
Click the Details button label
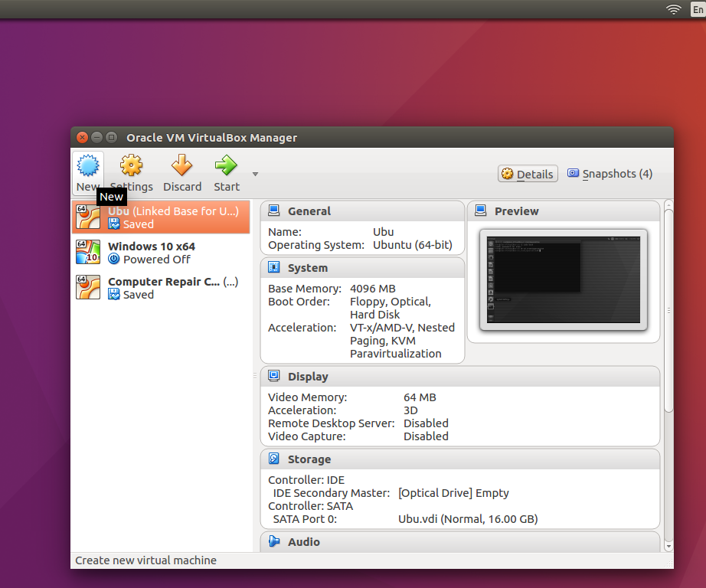click(x=534, y=174)
